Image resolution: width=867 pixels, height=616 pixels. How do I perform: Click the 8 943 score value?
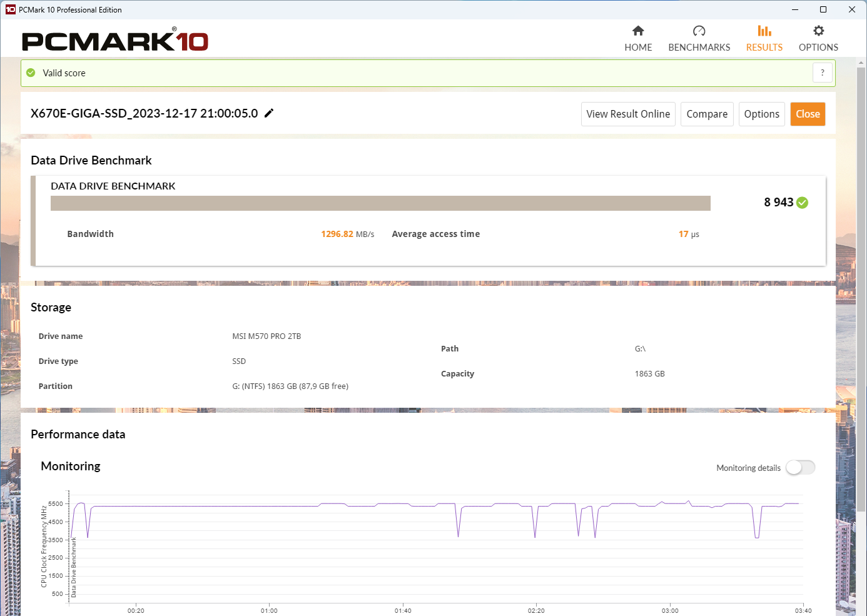click(779, 202)
